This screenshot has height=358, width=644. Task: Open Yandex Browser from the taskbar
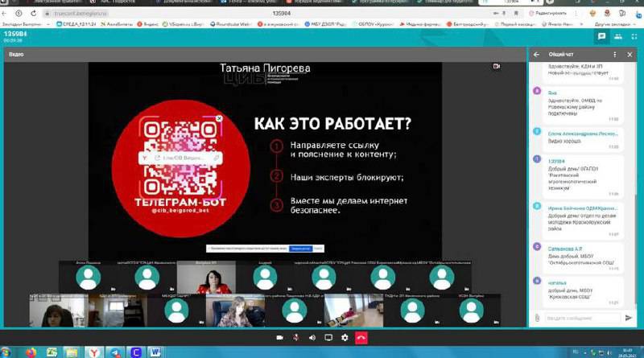[x=94, y=352]
